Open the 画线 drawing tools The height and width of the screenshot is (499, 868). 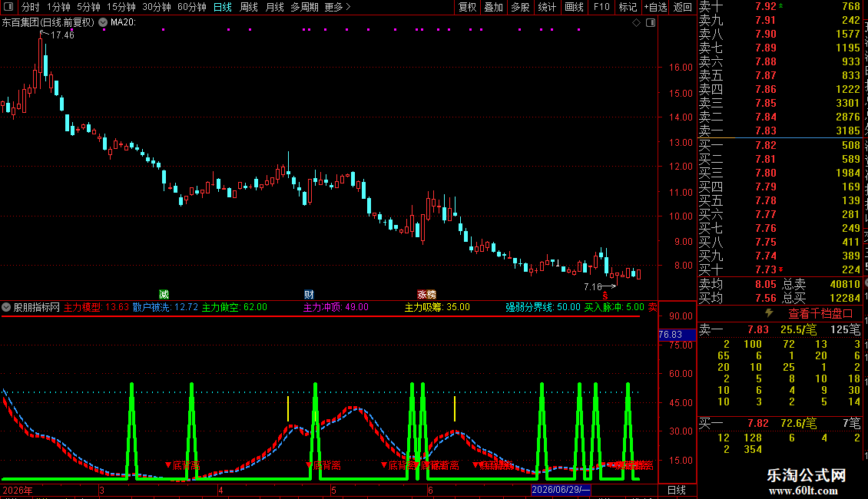574,7
